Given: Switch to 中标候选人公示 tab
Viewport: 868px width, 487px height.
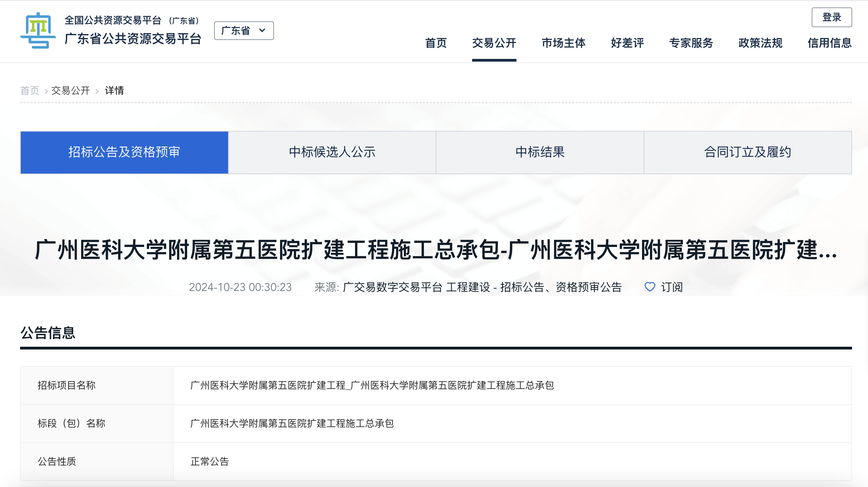Looking at the screenshot, I should click(x=332, y=152).
